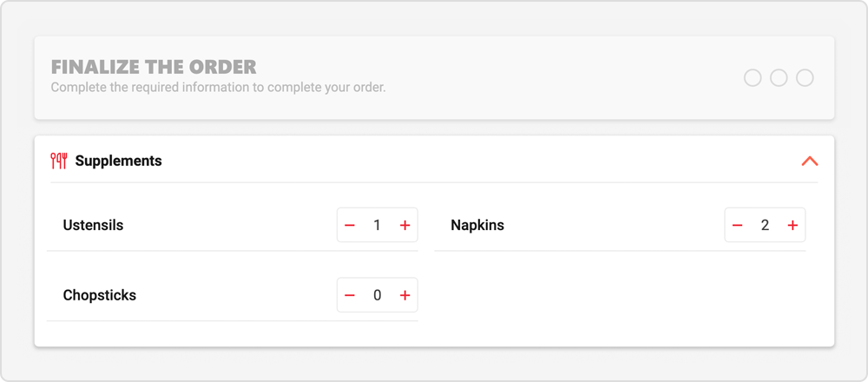Collapse the Supplements section chevron

pyautogui.click(x=810, y=161)
